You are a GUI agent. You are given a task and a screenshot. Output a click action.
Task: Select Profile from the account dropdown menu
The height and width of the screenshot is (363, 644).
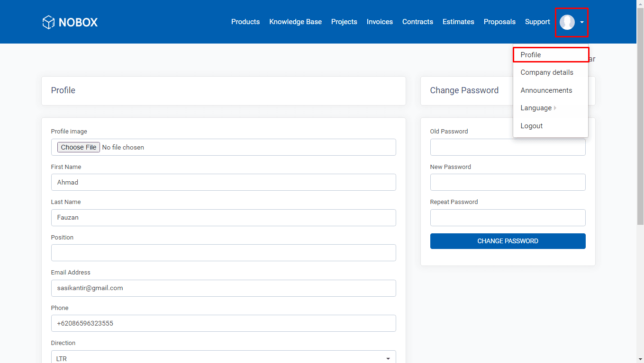[x=530, y=54]
